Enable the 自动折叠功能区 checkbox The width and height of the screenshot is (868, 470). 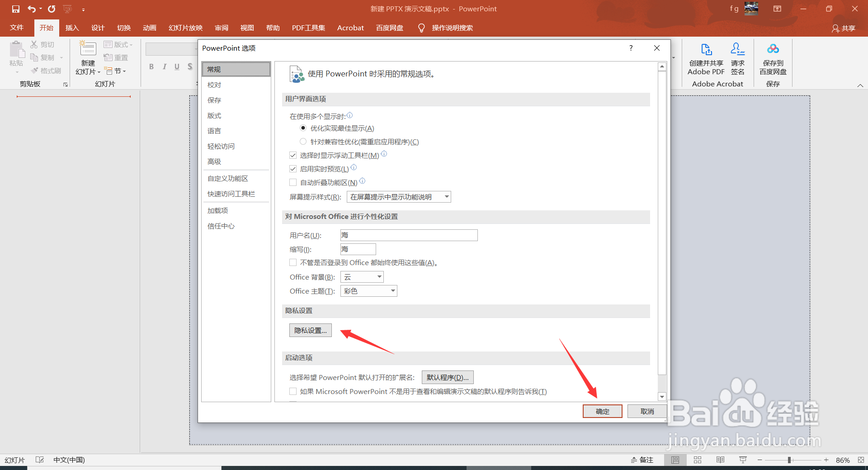(x=293, y=182)
